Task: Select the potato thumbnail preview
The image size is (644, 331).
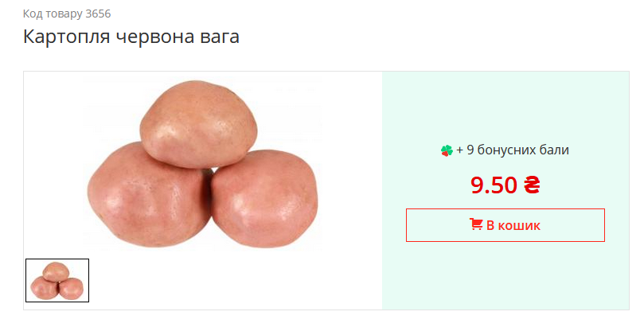Action: point(57,281)
